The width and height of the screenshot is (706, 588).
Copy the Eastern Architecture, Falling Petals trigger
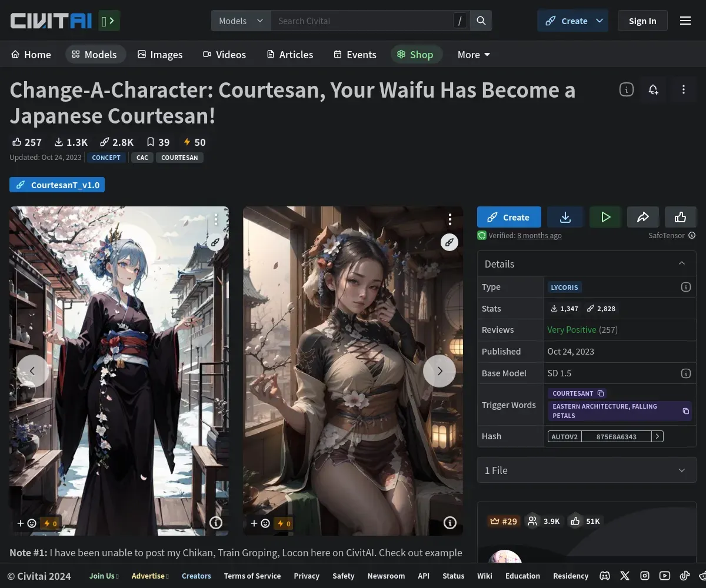(620, 411)
